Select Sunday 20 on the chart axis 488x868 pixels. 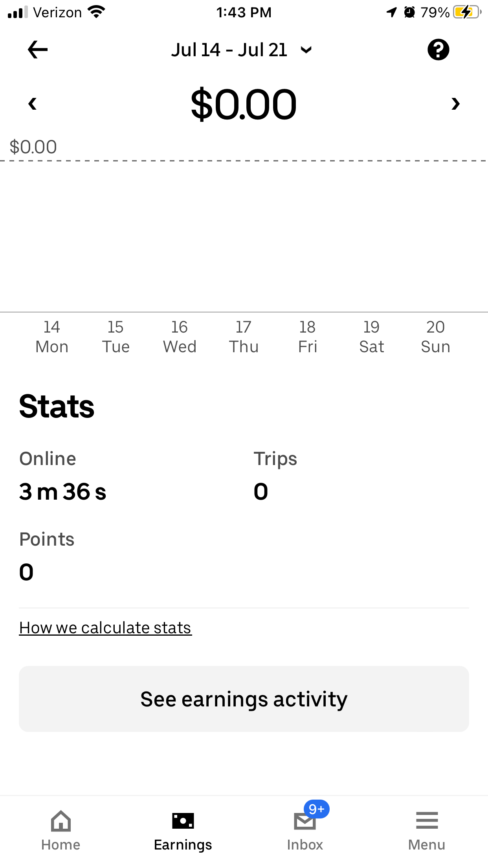(x=435, y=337)
